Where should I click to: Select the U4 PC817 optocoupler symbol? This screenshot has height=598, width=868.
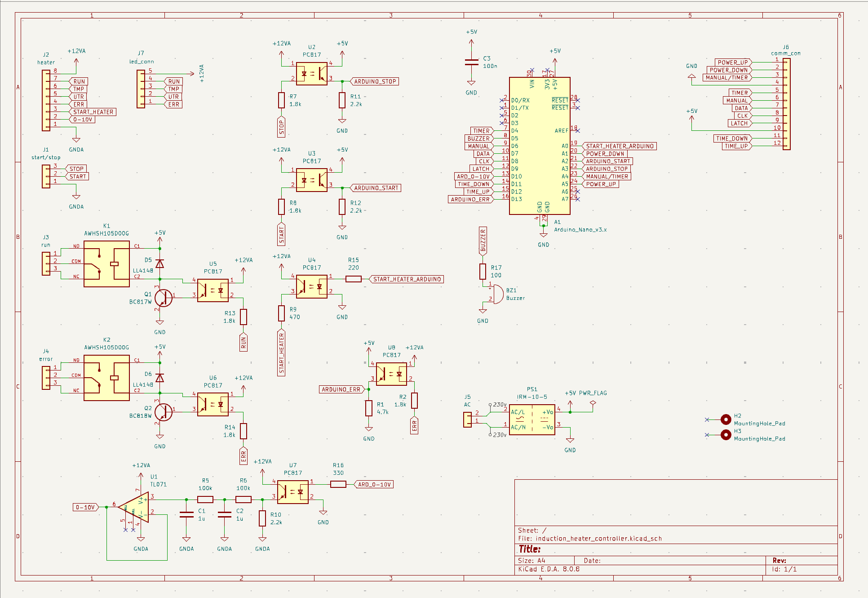(x=312, y=287)
